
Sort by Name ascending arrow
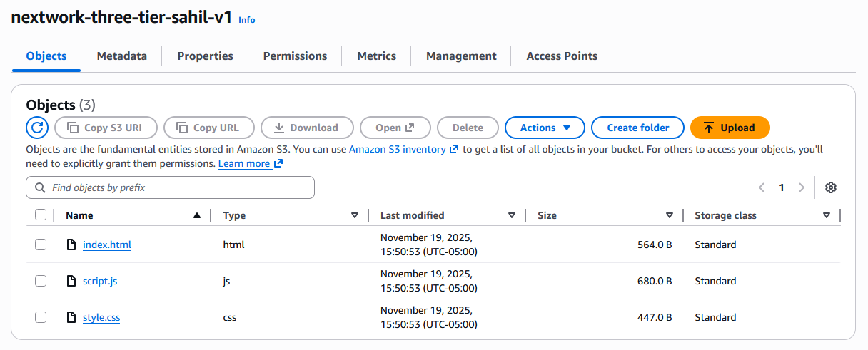pyautogui.click(x=197, y=215)
